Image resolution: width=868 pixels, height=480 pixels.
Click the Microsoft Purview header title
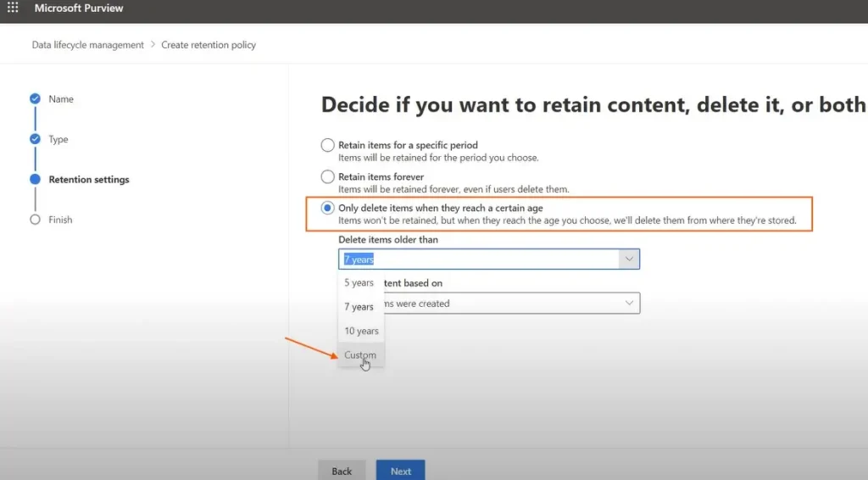click(x=79, y=8)
